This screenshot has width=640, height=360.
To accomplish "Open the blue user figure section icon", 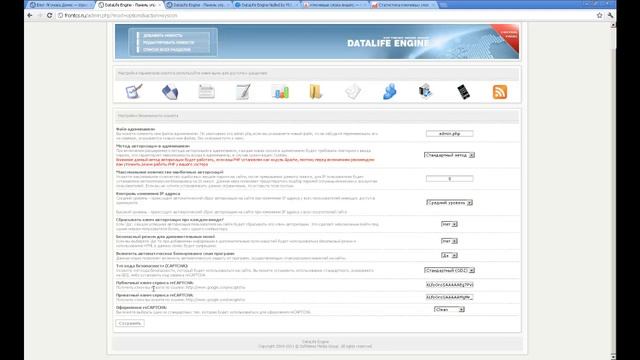I will 389,91.
